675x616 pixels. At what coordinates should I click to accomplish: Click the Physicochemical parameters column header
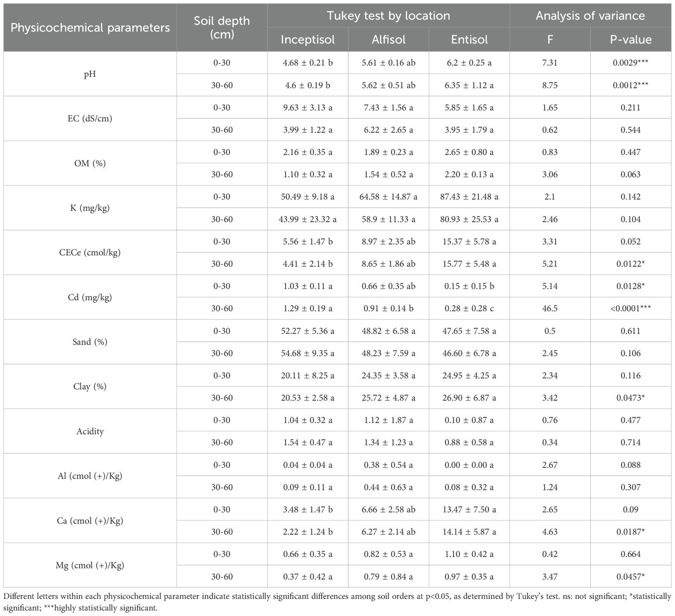90,28
